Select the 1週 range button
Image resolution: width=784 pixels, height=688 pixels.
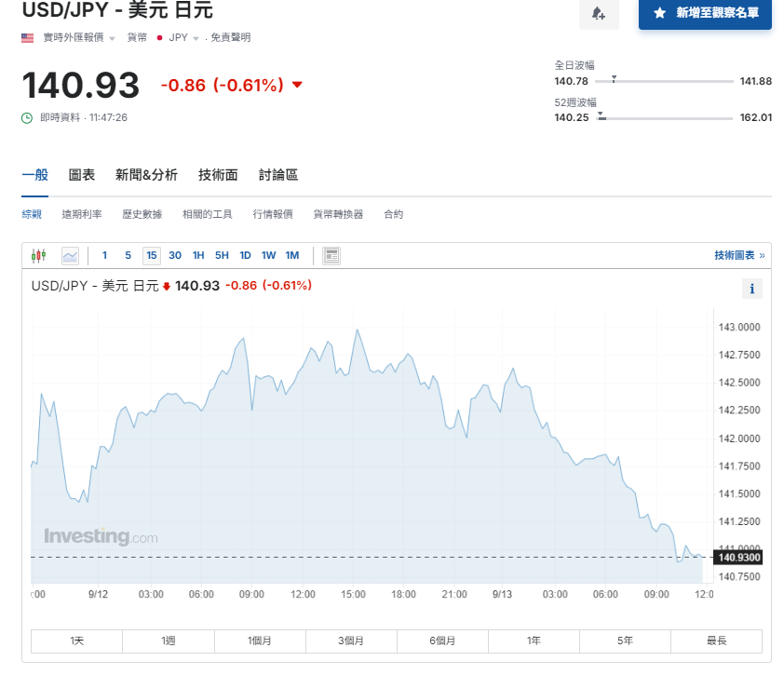(x=169, y=641)
